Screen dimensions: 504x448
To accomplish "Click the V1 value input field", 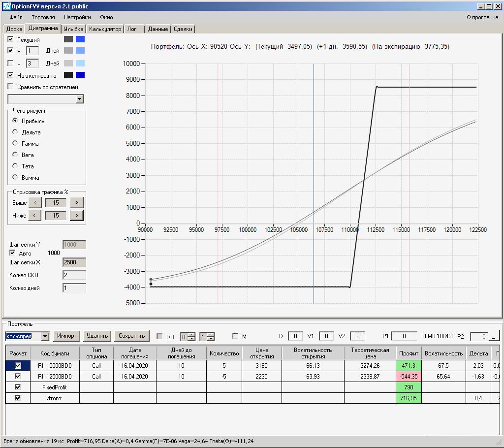I will coord(326,336).
